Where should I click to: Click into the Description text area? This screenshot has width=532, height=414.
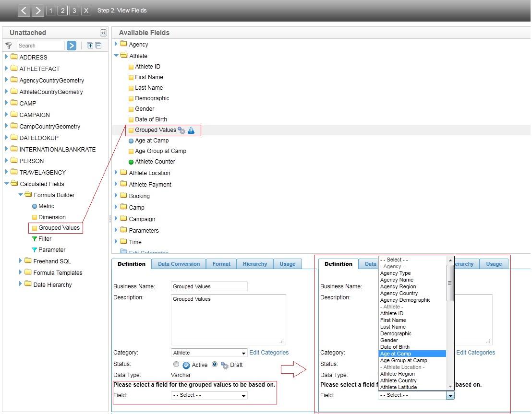click(229, 319)
